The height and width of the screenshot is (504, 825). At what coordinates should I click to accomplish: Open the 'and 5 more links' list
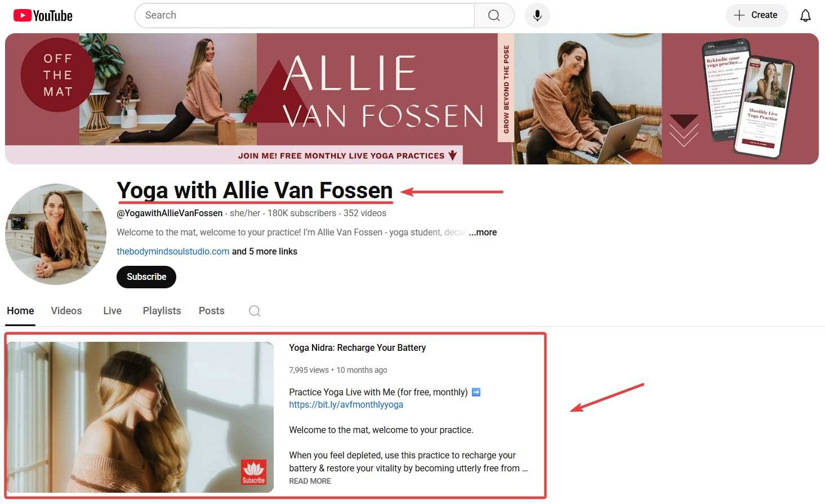[265, 251]
